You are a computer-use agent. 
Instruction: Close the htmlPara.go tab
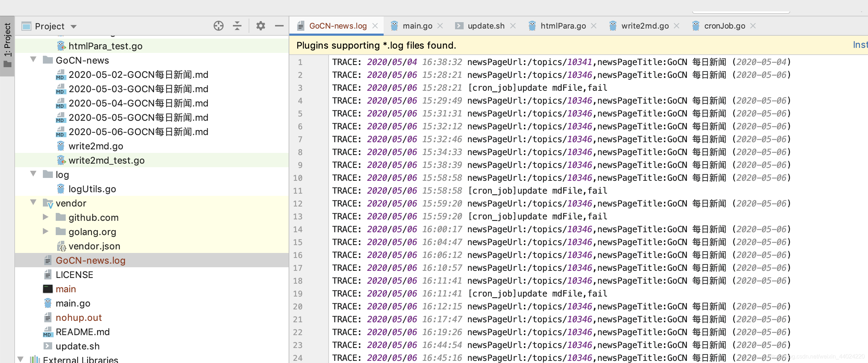coord(594,26)
